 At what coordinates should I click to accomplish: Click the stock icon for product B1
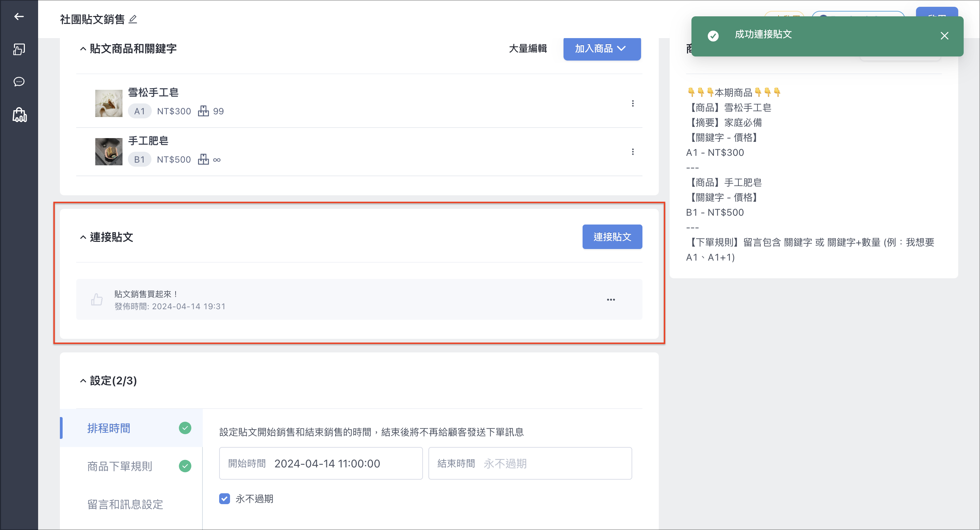coord(203,159)
